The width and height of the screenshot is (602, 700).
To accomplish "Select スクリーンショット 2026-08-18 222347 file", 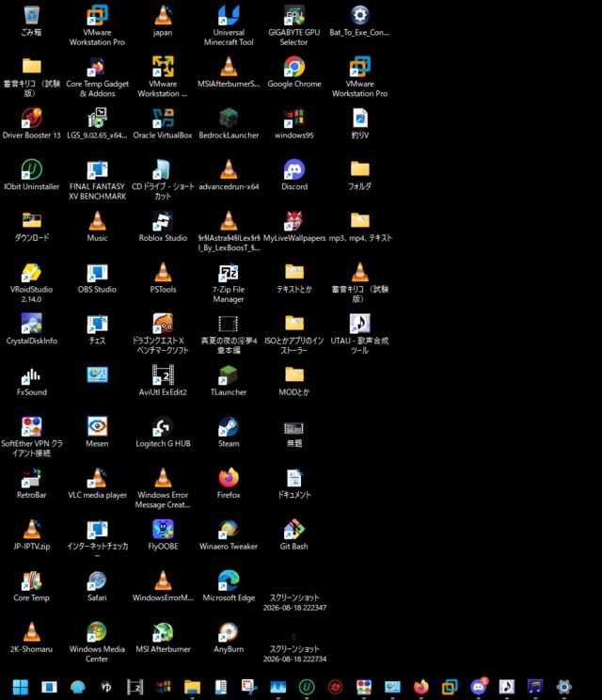I will tap(294, 602).
